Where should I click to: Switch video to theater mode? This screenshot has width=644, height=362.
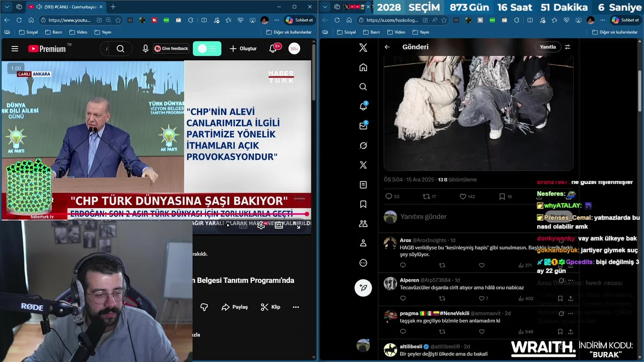point(279,226)
